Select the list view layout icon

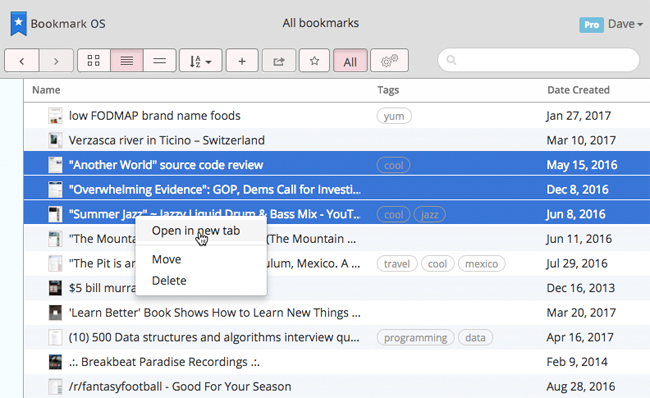pyautogui.click(x=127, y=61)
